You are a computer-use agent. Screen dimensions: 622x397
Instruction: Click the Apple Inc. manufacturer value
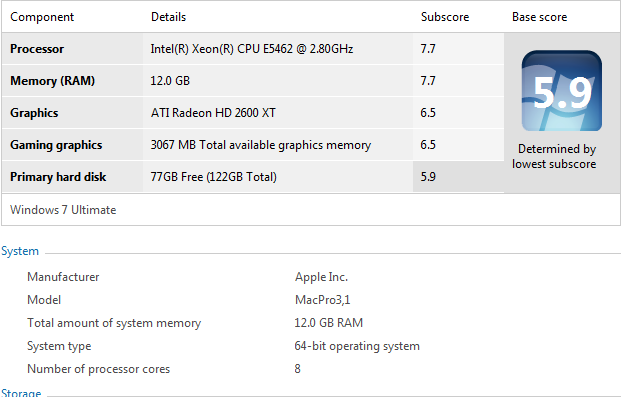pos(321,277)
